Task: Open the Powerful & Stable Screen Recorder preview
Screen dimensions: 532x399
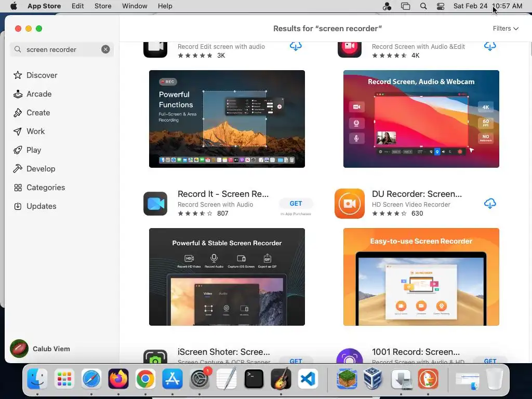Action: click(x=227, y=277)
